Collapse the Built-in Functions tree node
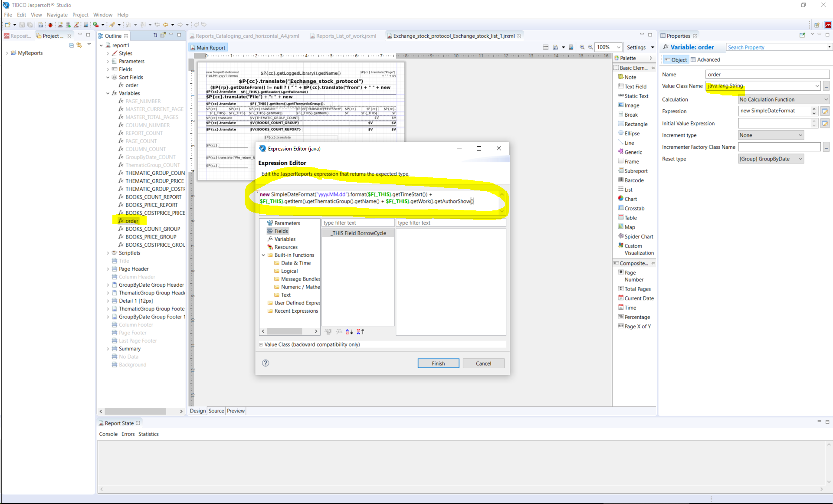The width and height of the screenshot is (833, 504). (x=263, y=255)
